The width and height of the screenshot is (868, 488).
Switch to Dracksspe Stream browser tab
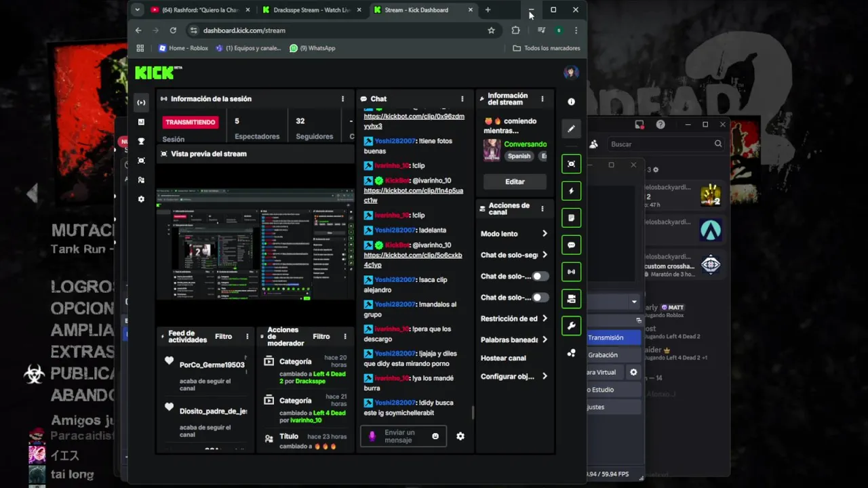(x=311, y=9)
